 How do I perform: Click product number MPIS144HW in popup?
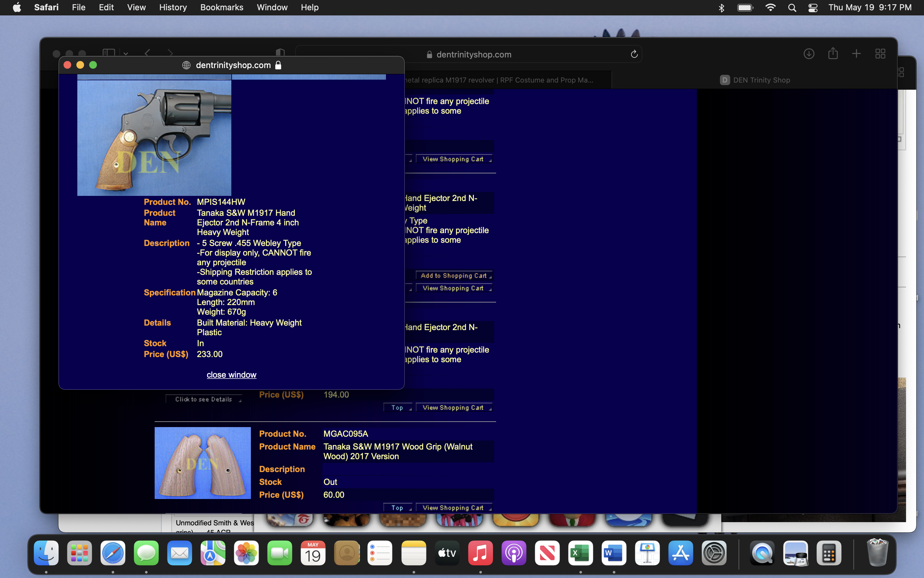point(221,202)
